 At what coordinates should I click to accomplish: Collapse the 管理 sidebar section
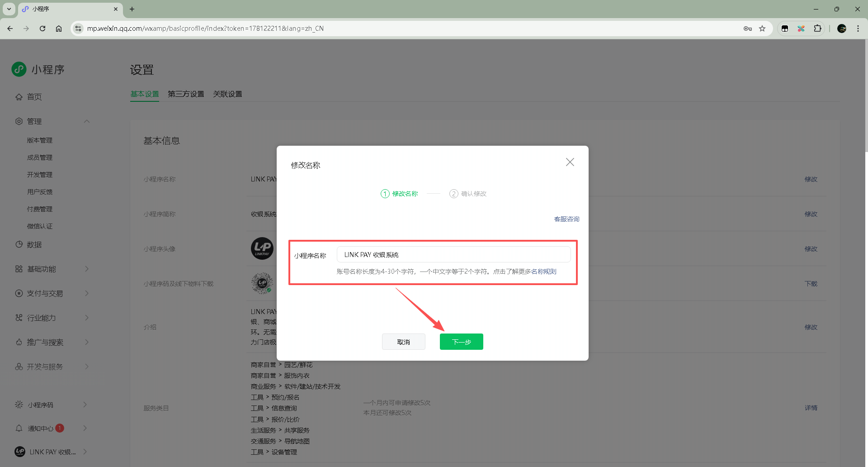click(87, 121)
